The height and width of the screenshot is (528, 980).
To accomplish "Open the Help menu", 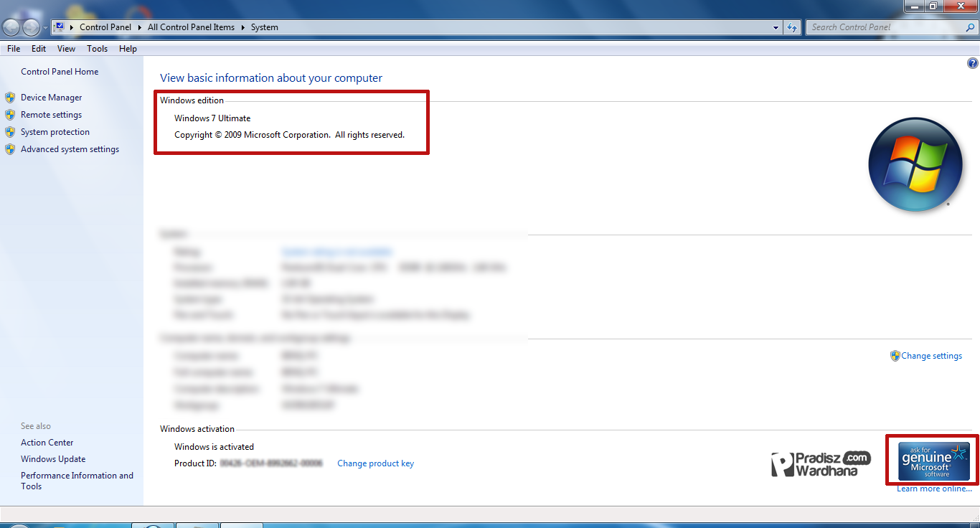I will pyautogui.click(x=128, y=49).
